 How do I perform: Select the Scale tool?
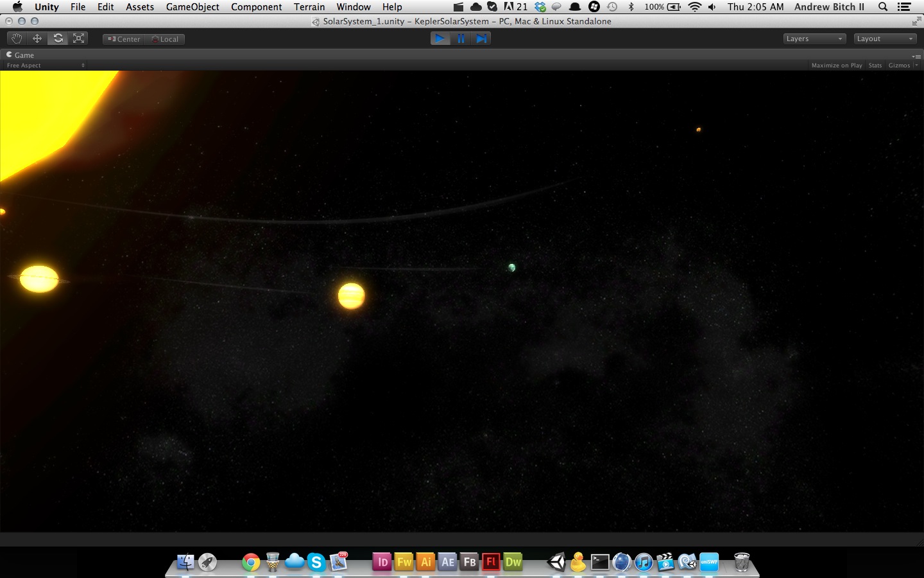point(78,39)
